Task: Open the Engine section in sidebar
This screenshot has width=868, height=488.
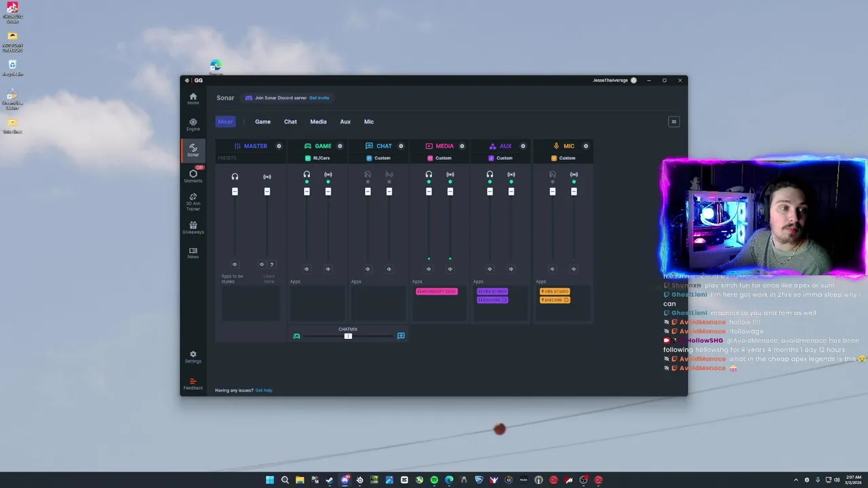Action: (193, 125)
